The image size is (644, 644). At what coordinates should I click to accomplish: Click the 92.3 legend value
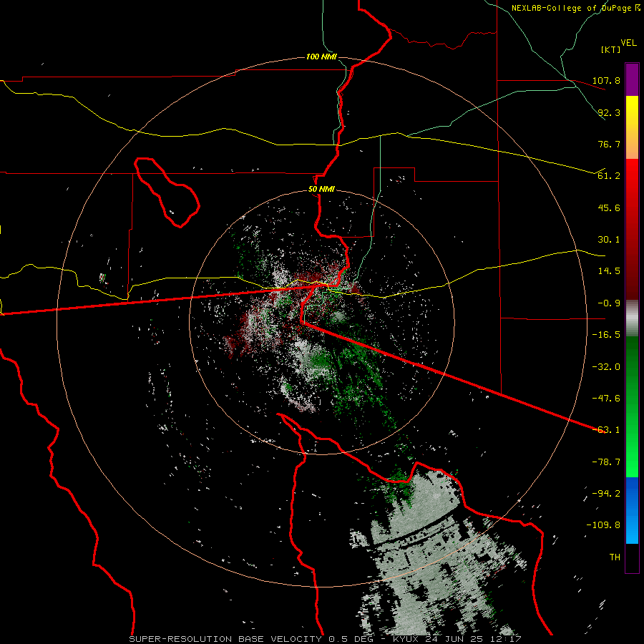pos(609,112)
